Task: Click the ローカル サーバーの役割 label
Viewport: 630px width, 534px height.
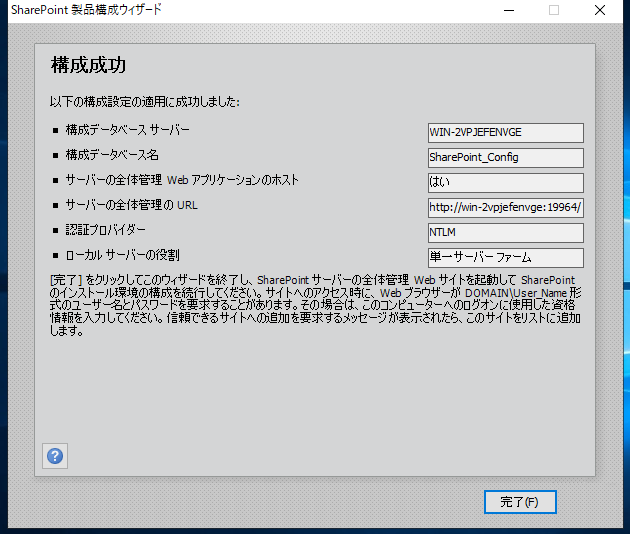Action: 123,255
